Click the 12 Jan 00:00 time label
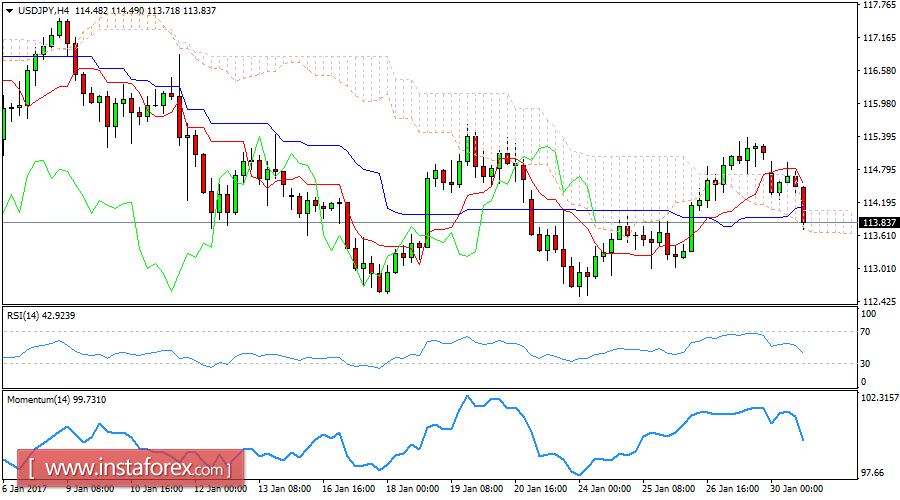This screenshot has height=500, width=900. (220, 489)
